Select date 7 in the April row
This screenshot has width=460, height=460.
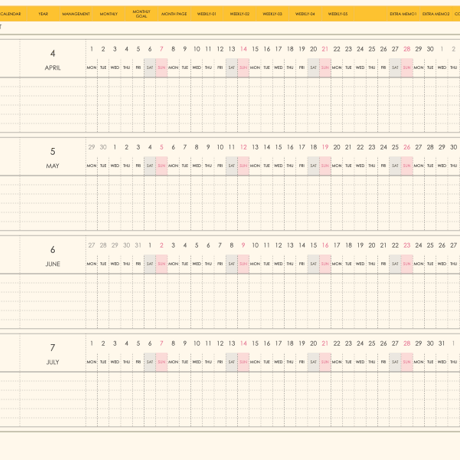tap(162, 49)
